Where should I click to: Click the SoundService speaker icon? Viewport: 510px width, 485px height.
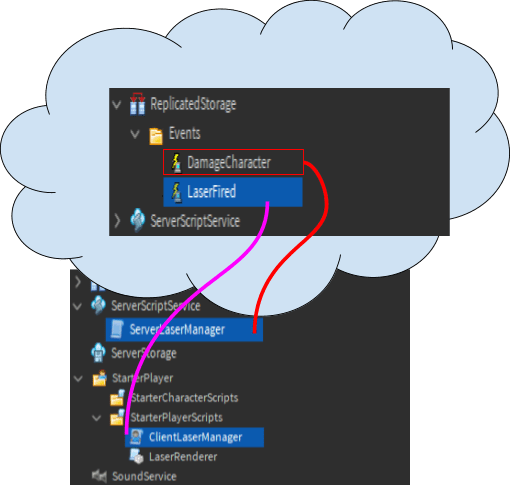click(x=99, y=475)
